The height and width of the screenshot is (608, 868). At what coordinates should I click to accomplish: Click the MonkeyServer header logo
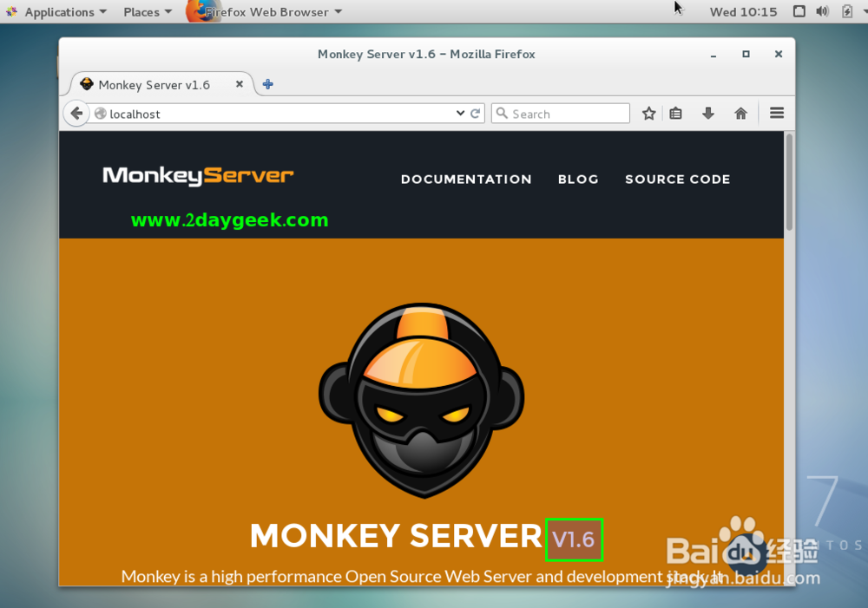[198, 175]
